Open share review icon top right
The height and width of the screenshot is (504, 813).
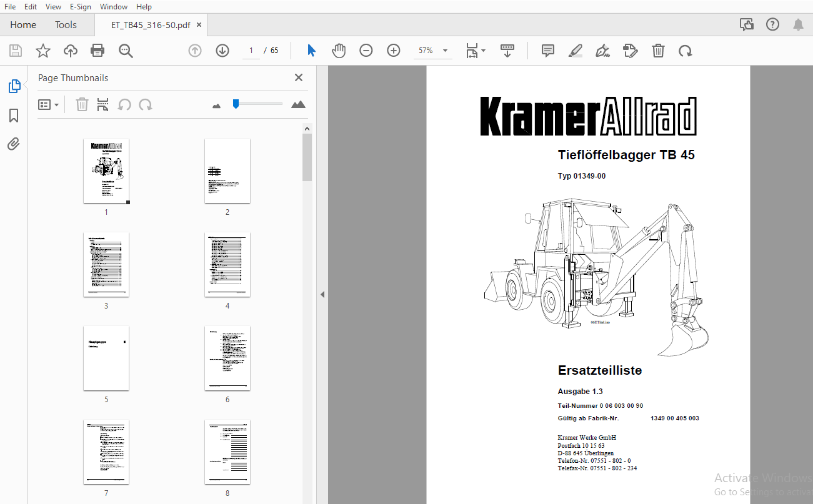click(x=747, y=25)
